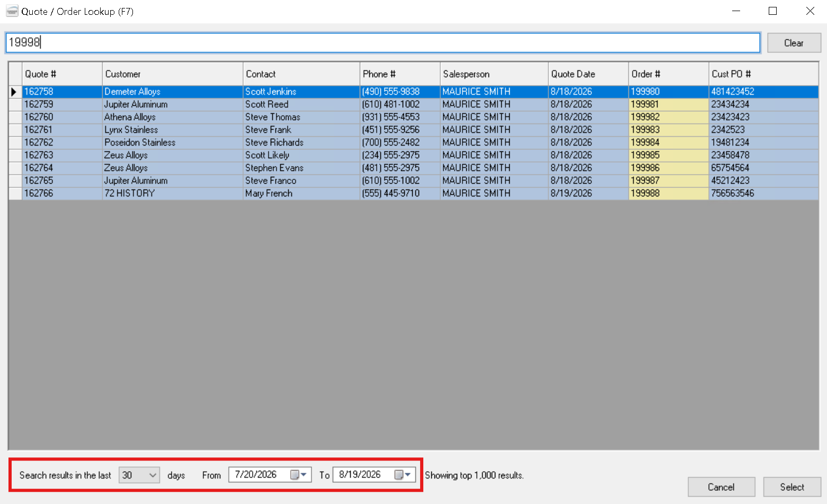Click quote date 8/19/2026 in grid
The height and width of the screenshot is (504, 827).
coord(588,193)
